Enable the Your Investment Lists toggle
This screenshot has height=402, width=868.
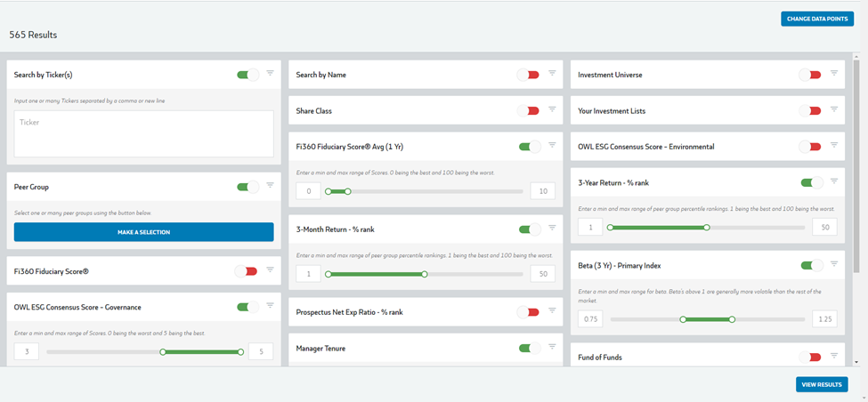pyautogui.click(x=810, y=110)
